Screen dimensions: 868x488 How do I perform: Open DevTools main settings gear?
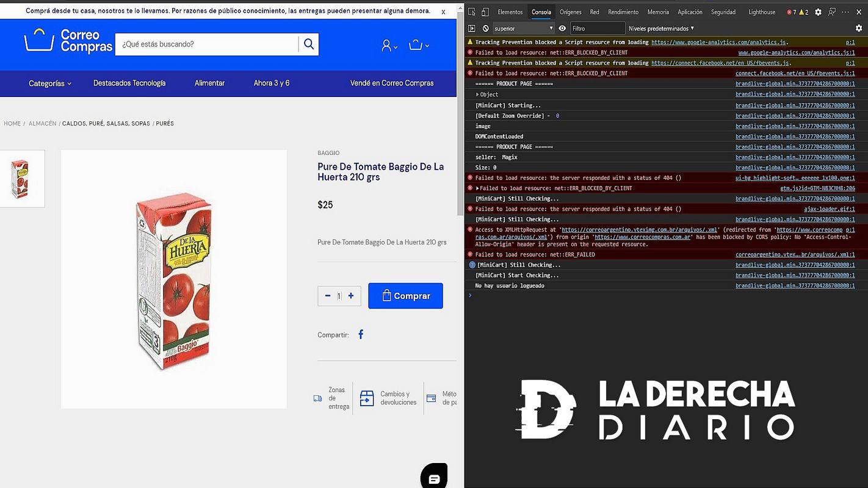click(x=818, y=12)
